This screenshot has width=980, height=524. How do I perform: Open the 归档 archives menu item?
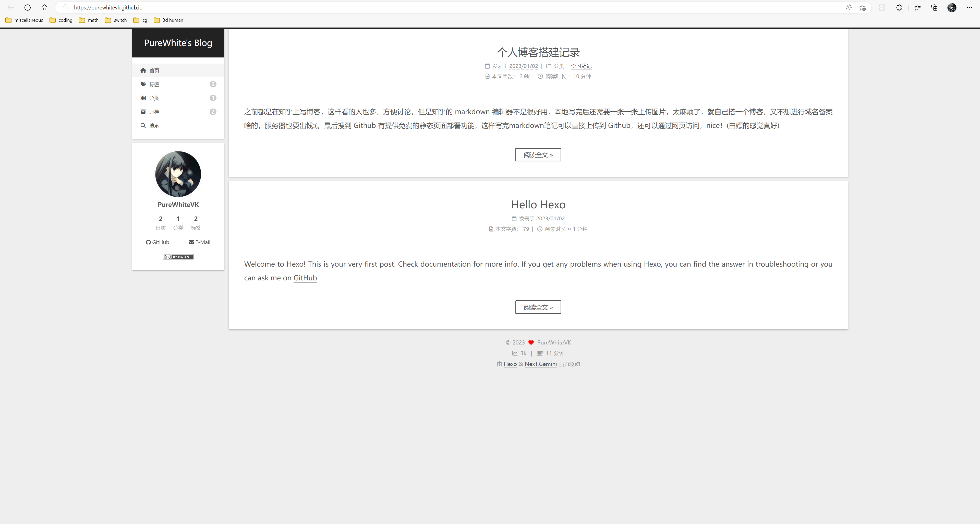coord(154,112)
